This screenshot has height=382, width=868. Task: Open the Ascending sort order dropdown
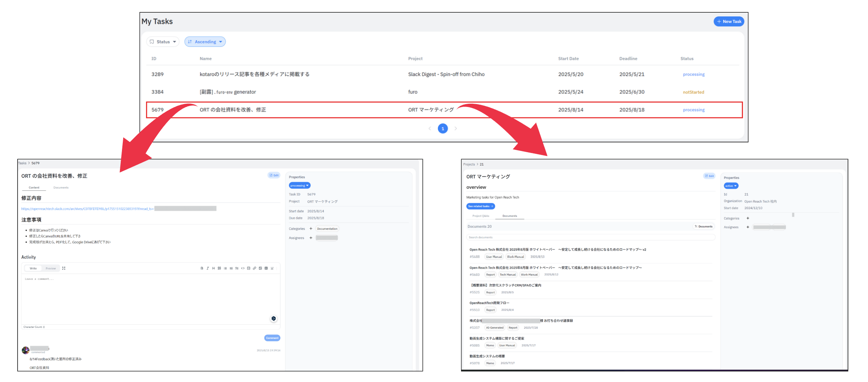point(205,42)
